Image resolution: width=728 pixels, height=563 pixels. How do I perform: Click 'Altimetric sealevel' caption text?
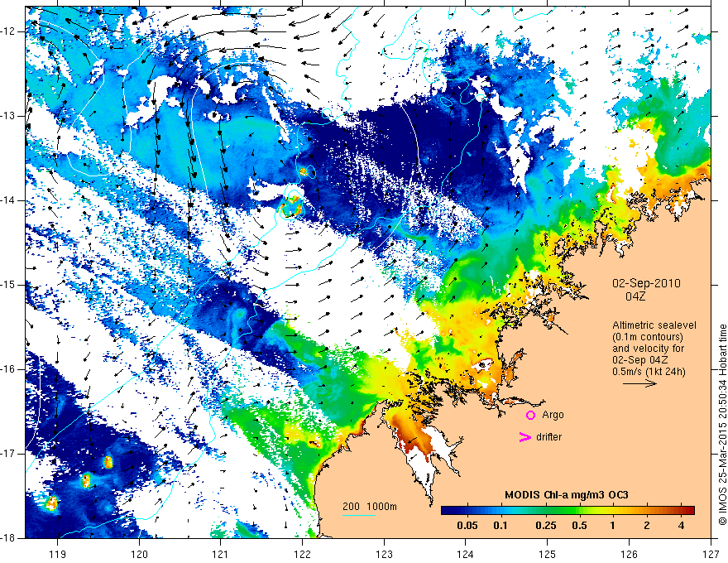tap(654, 325)
